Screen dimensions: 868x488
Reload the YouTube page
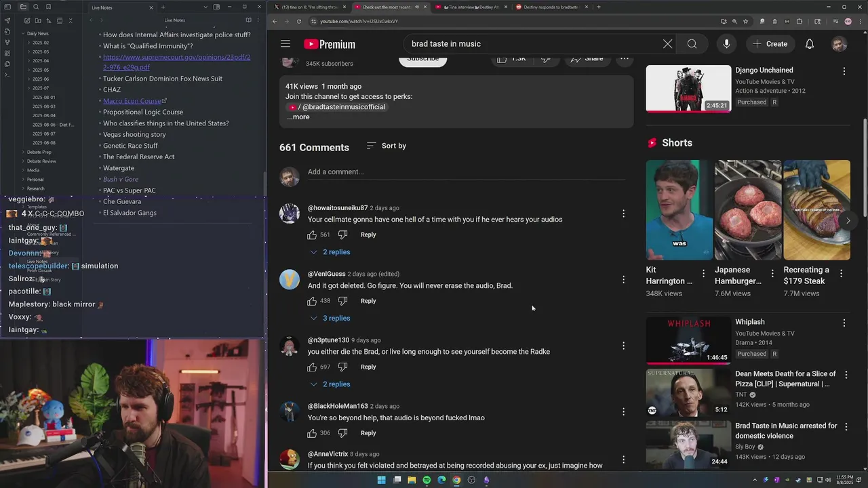[299, 21]
